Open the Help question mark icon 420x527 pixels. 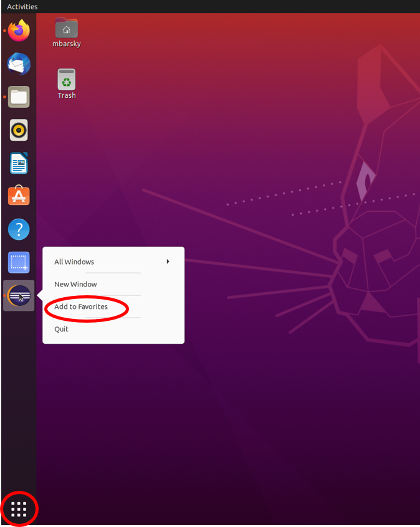click(19, 229)
